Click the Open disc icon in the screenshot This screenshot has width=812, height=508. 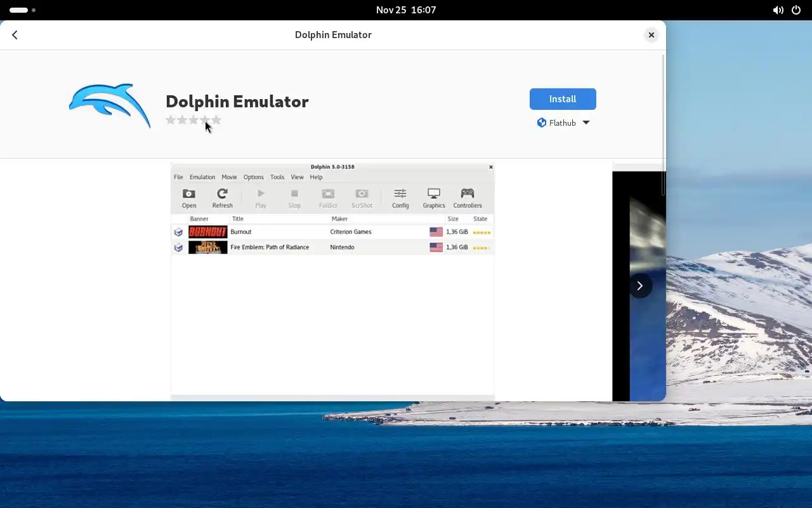189,194
